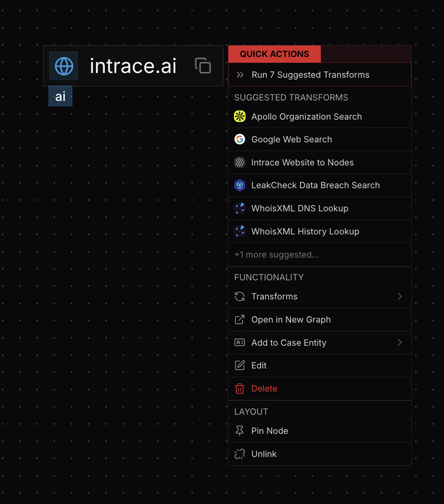Choose Unlink from the context menu
The height and width of the screenshot is (504, 444).
click(320, 454)
